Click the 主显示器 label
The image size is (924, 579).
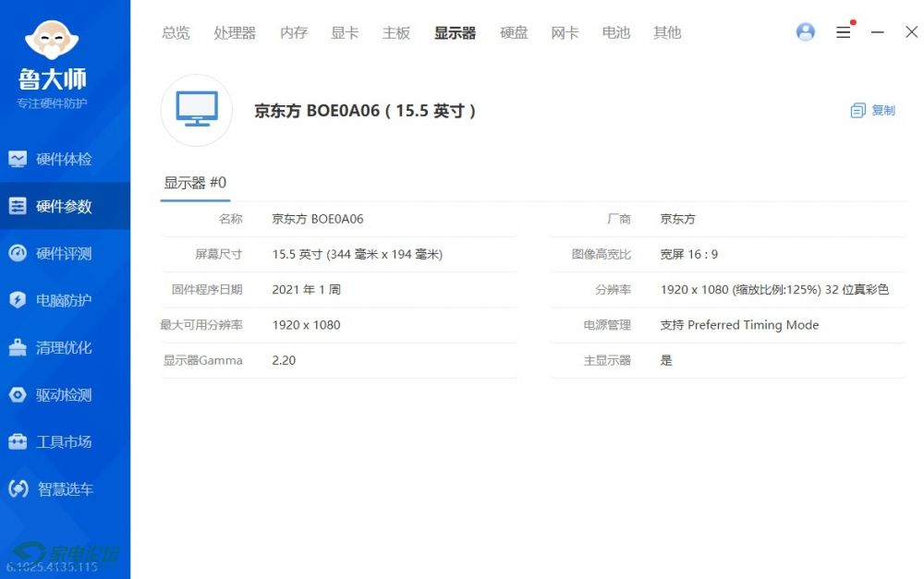pyautogui.click(x=607, y=360)
